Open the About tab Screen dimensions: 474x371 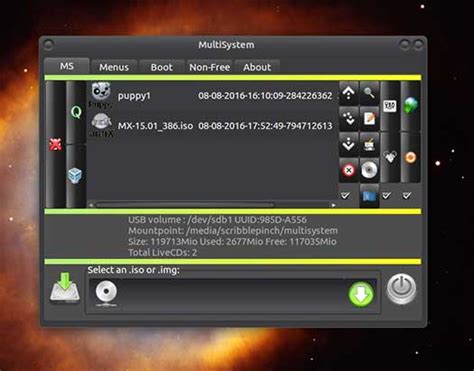(257, 67)
